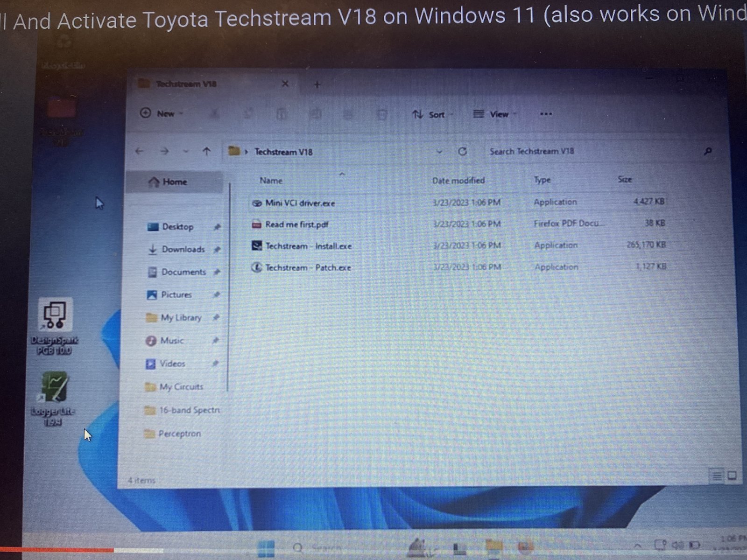Viewport: 747px width, 560px height.
Task: Expand address bar history dropdown
Action: click(x=439, y=152)
